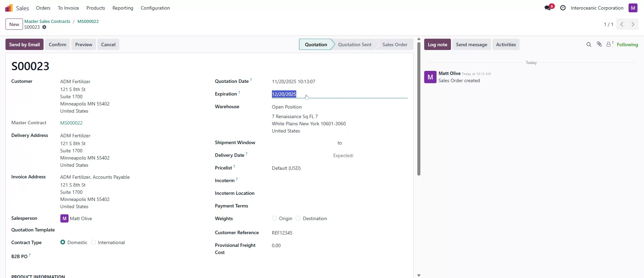Screen dimensions: 644x278
Task: Toggle the Following status
Action: (627, 45)
